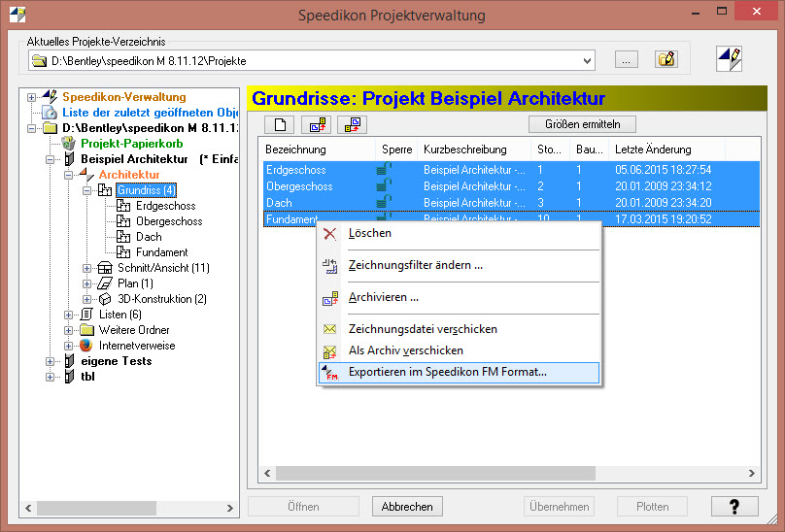Click the lock icon in Obergeschoss row
Screen dimensions: 785x532
(x=384, y=186)
